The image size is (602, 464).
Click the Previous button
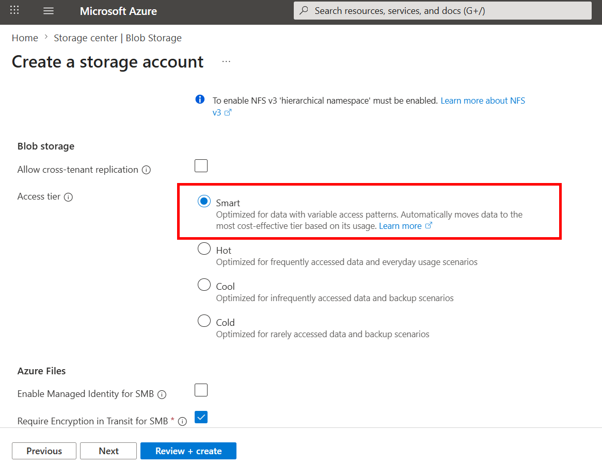(x=44, y=451)
